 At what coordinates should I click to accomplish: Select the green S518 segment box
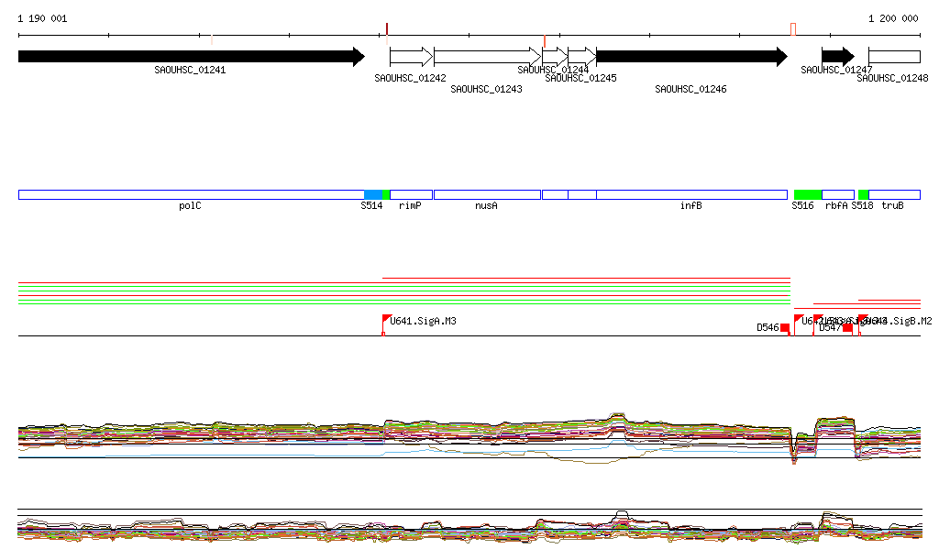click(x=863, y=195)
